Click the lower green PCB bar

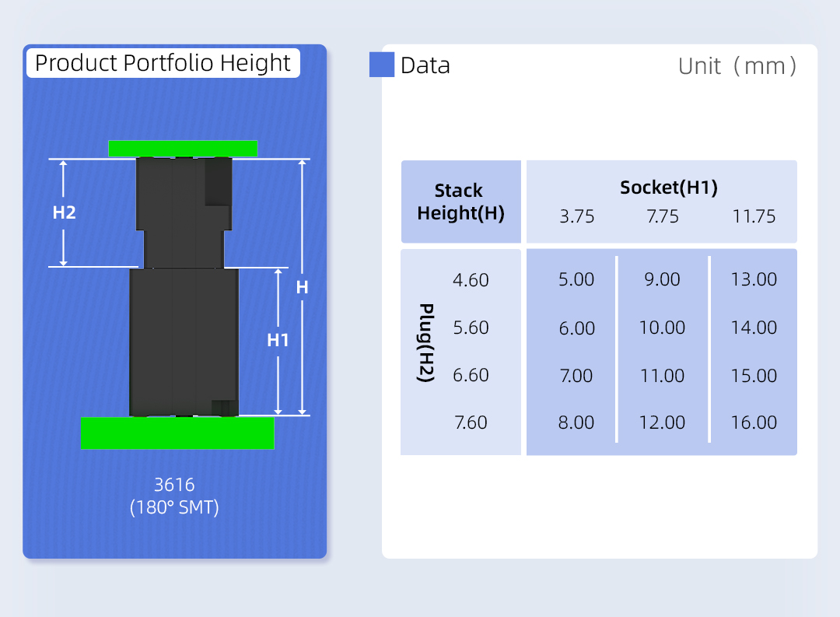[177, 433]
